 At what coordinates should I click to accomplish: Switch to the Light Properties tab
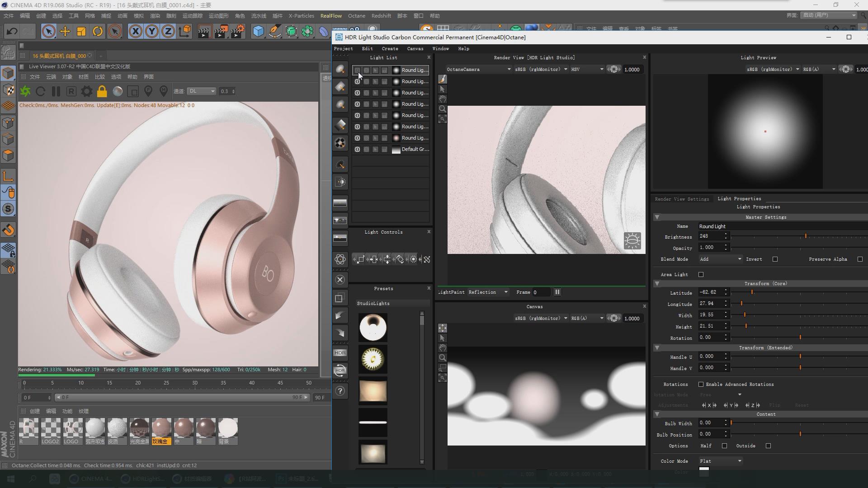[739, 199]
